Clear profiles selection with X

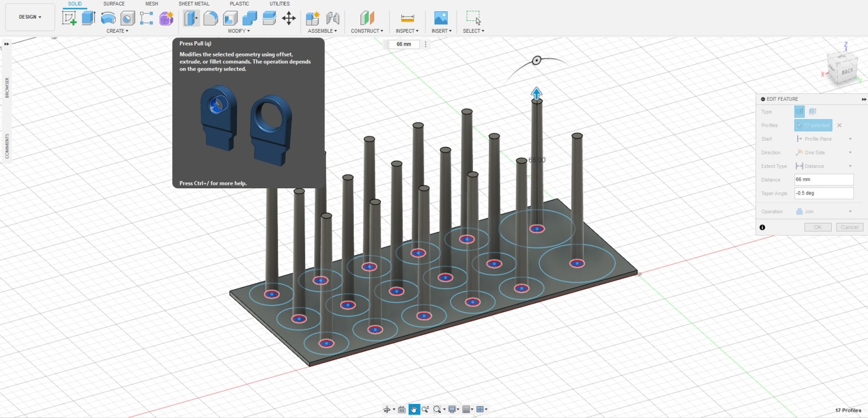839,126
